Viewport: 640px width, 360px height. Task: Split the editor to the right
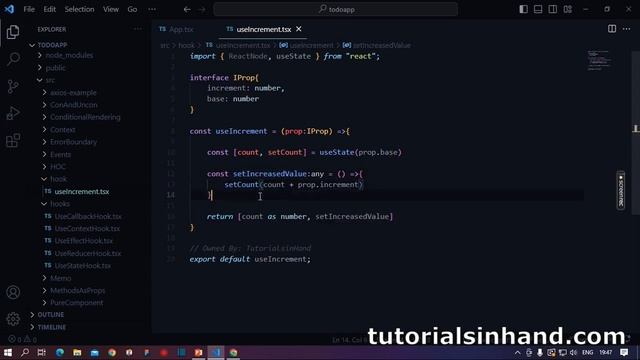[612, 29]
